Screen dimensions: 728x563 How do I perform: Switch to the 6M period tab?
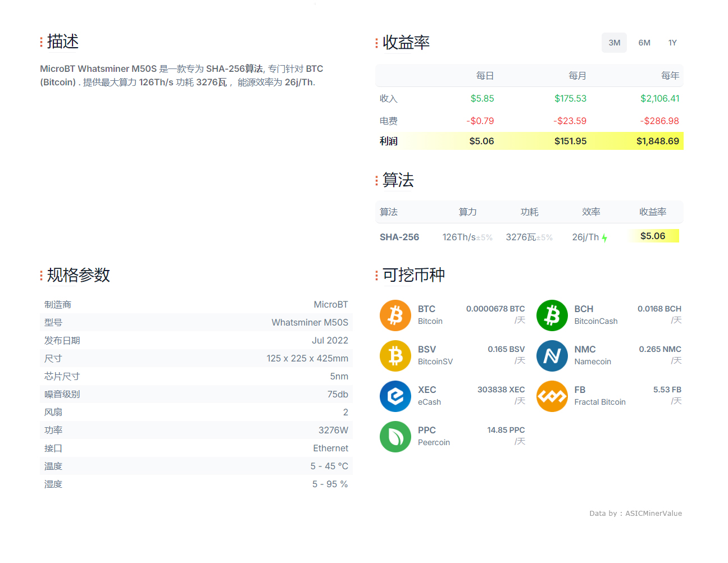pyautogui.click(x=644, y=43)
